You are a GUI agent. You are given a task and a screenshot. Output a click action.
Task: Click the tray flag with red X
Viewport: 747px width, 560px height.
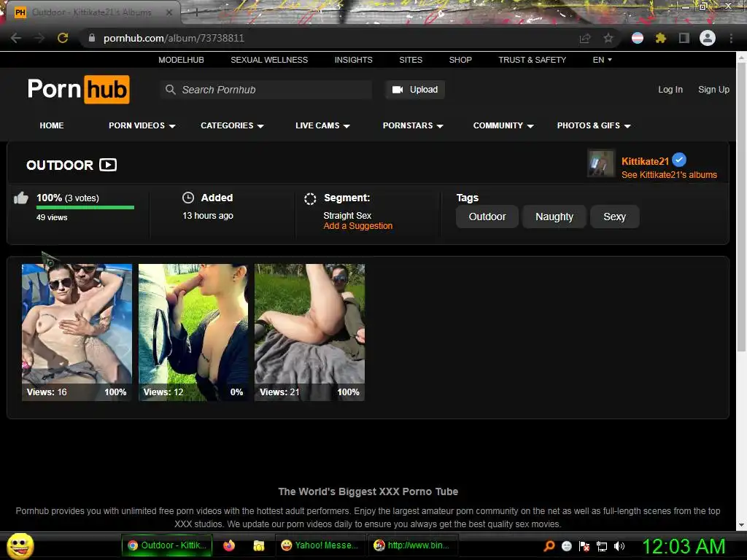click(x=584, y=546)
